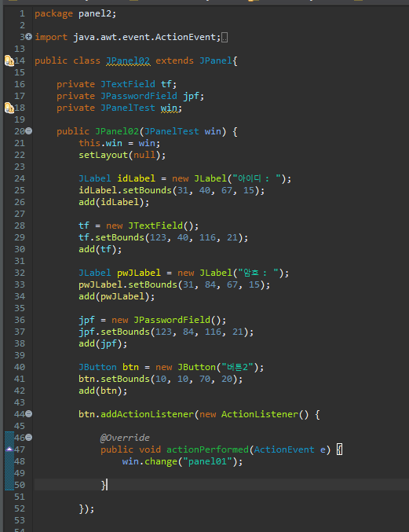Click the 'JPanelTest' parameter type on line 20
409x532 pixels.
171,131
